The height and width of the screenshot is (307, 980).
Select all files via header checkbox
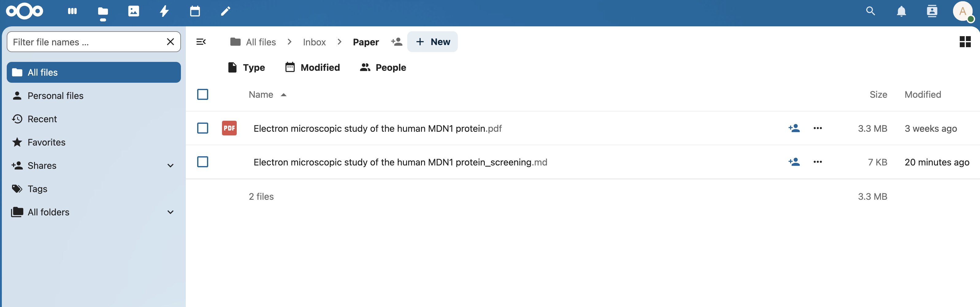point(203,94)
